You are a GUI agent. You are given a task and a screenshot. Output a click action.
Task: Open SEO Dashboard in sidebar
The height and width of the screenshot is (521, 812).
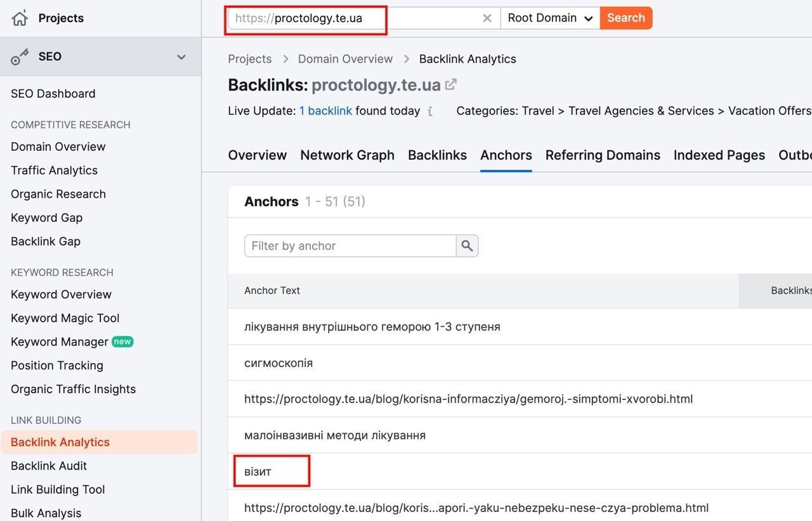(x=53, y=94)
